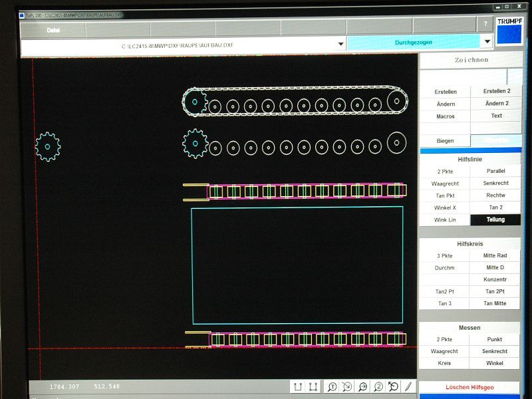The image size is (532, 399).
Task: Click the previous zoom magnifier icon
Action: pyautogui.click(x=393, y=386)
